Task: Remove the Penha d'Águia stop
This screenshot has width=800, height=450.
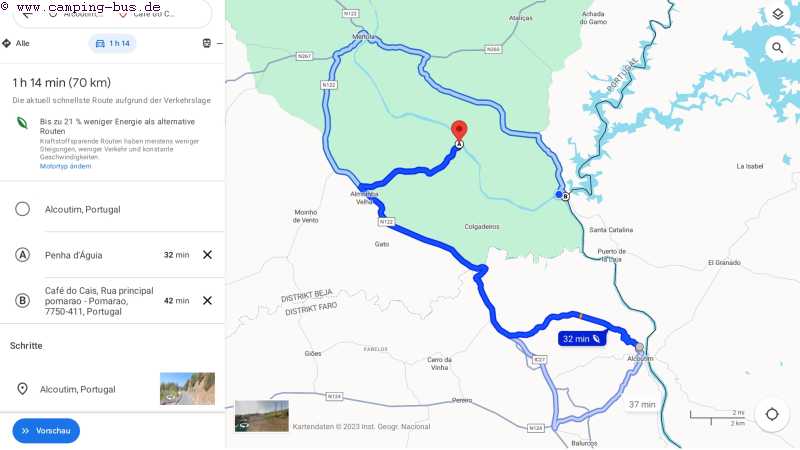Action: (207, 255)
